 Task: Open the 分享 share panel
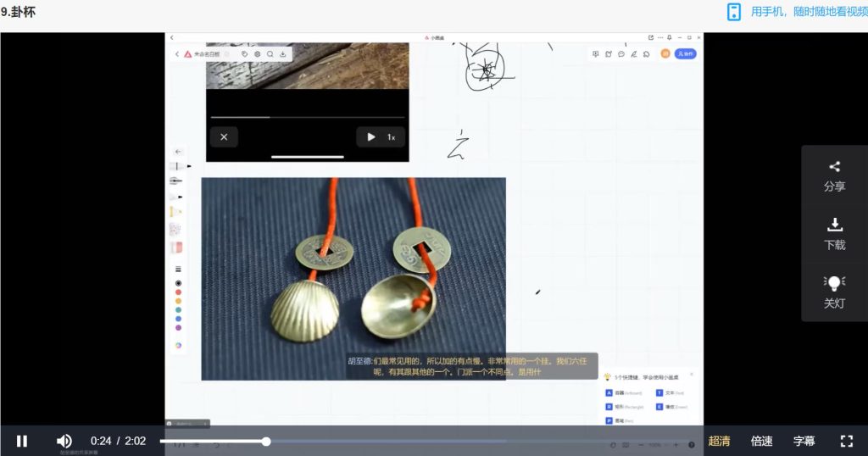[834, 175]
